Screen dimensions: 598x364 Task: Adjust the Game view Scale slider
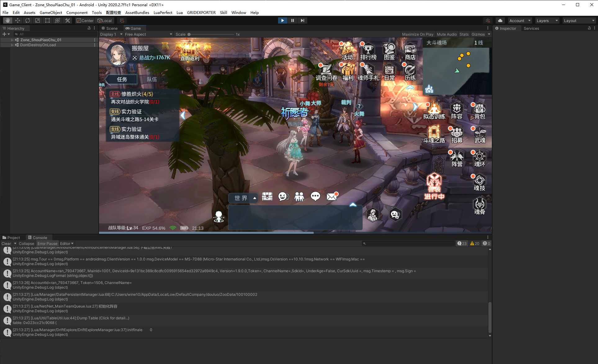click(x=189, y=34)
